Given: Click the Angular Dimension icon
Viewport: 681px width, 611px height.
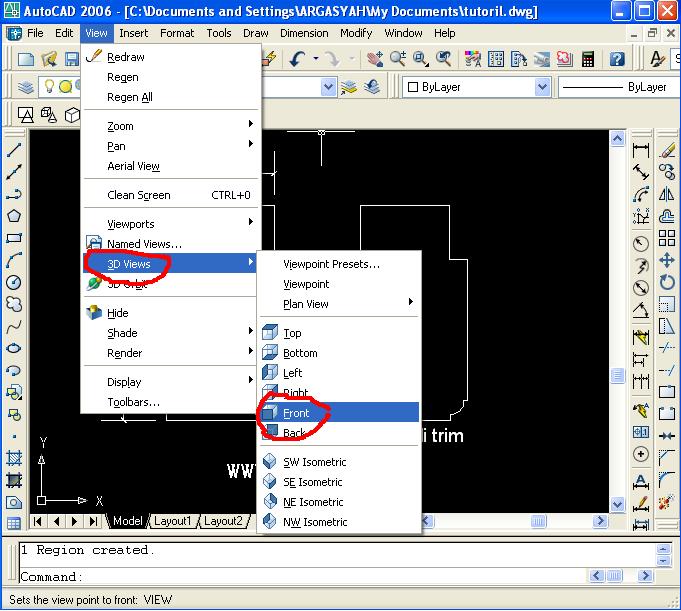Looking at the screenshot, I should pos(641,310).
